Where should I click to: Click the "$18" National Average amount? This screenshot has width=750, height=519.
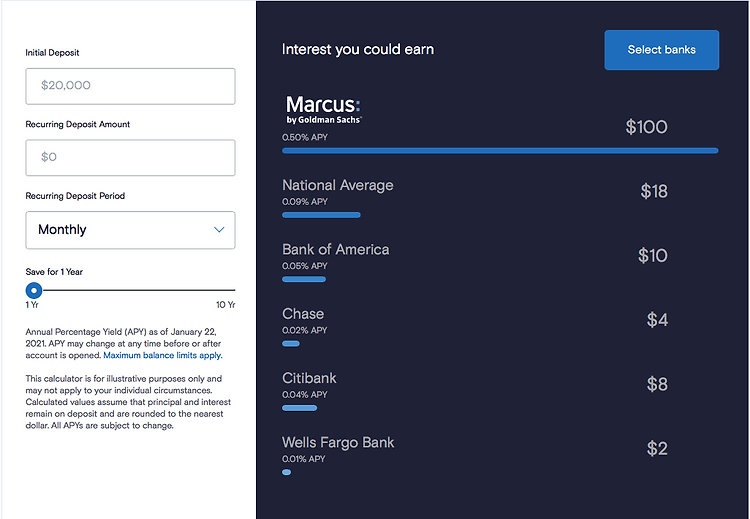654,191
